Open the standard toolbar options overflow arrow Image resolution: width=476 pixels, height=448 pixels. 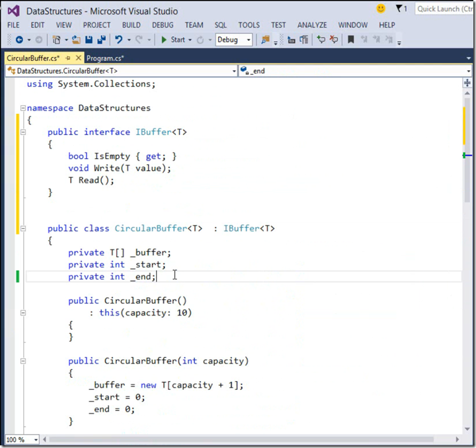tap(276, 43)
